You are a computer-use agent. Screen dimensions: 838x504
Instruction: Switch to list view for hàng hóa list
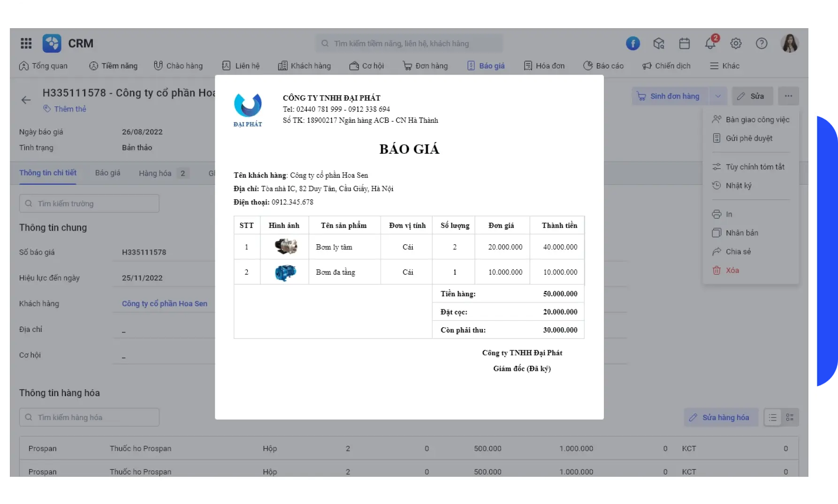point(772,417)
